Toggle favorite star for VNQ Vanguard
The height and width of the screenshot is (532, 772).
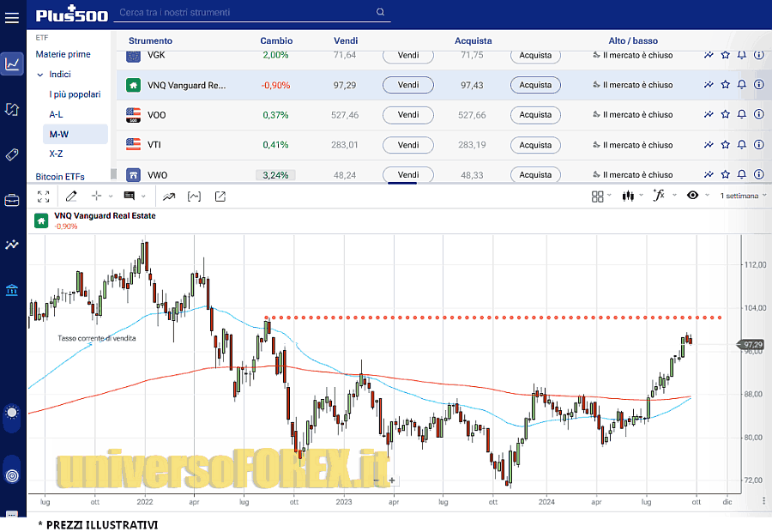click(x=726, y=85)
